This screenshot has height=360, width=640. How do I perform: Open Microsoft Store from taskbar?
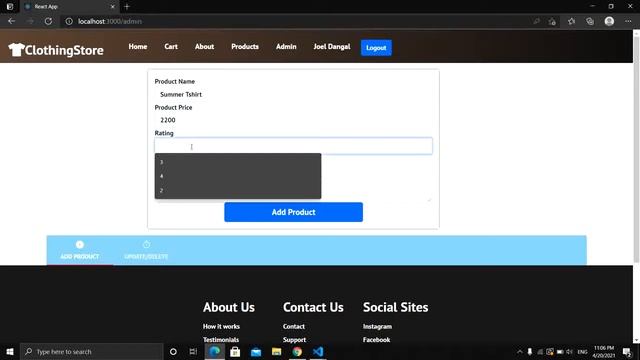point(235,351)
